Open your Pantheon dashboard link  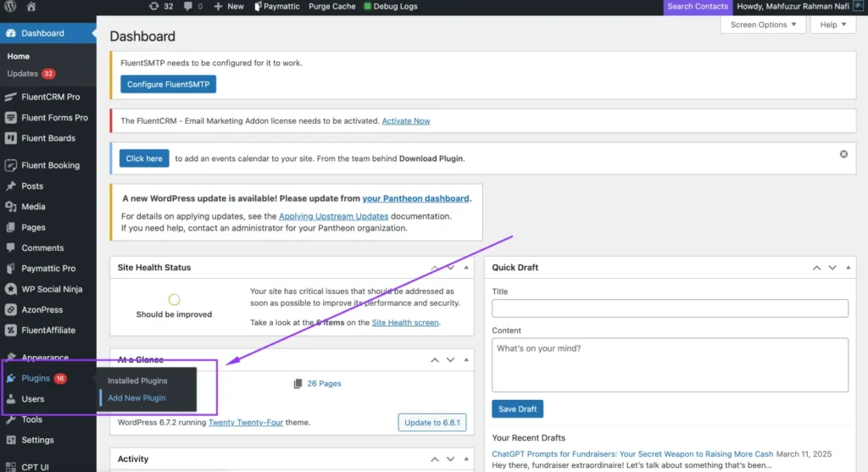415,198
